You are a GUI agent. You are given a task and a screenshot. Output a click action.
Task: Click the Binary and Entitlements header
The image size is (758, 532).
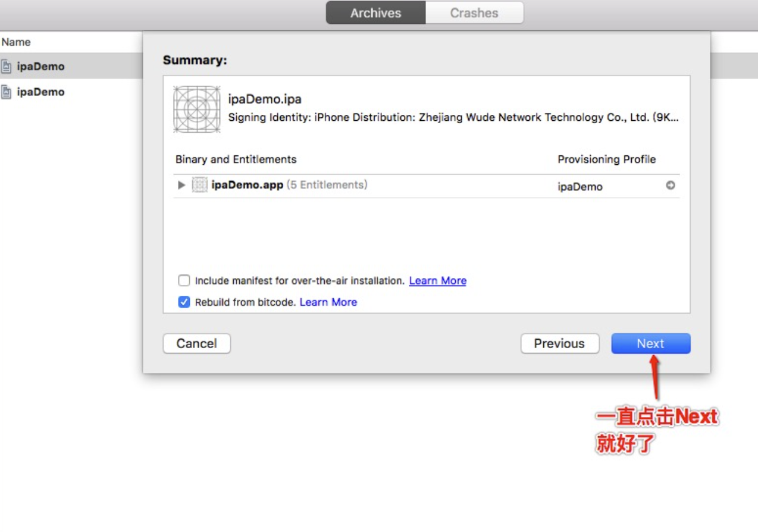click(236, 159)
